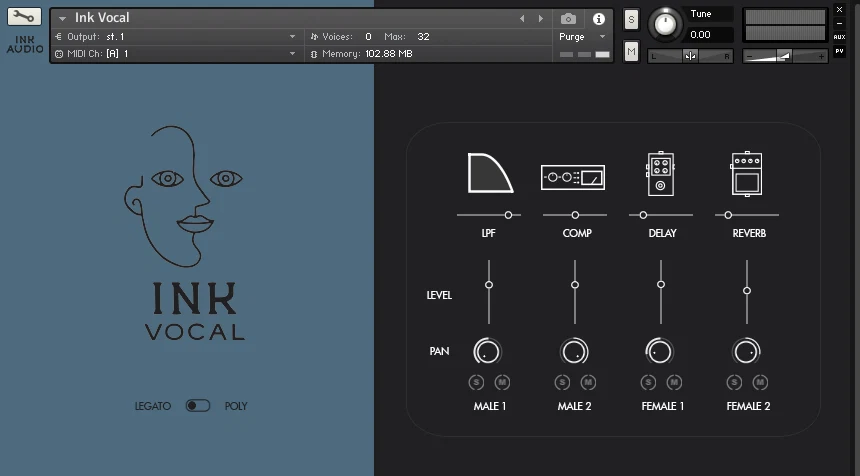The image size is (860, 476).
Task: Click the Tune value 0.00 field
Action: coord(709,35)
